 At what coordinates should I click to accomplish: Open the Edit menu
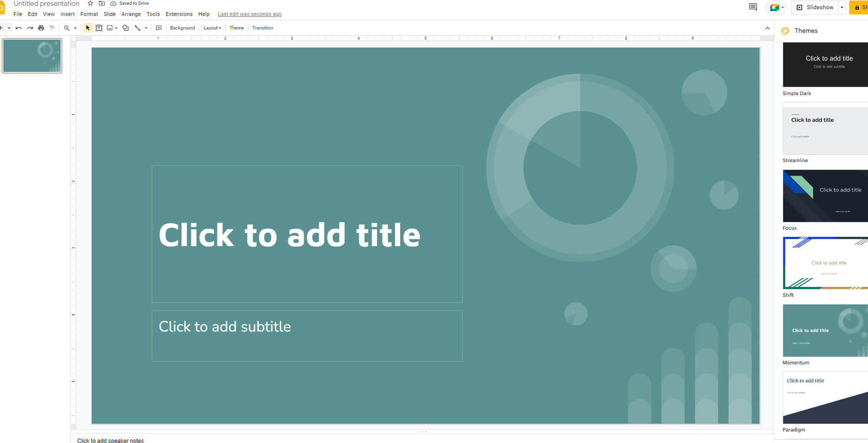point(32,14)
